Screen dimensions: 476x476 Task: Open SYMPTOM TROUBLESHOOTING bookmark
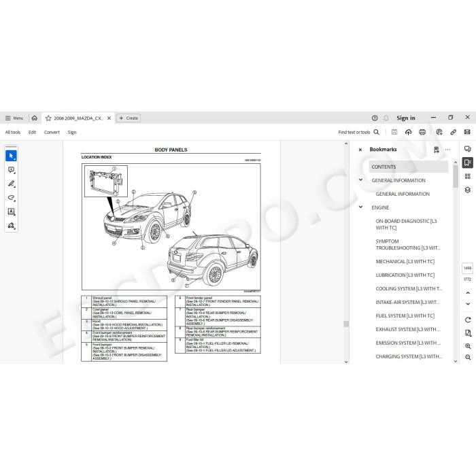pyautogui.click(x=408, y=245)
